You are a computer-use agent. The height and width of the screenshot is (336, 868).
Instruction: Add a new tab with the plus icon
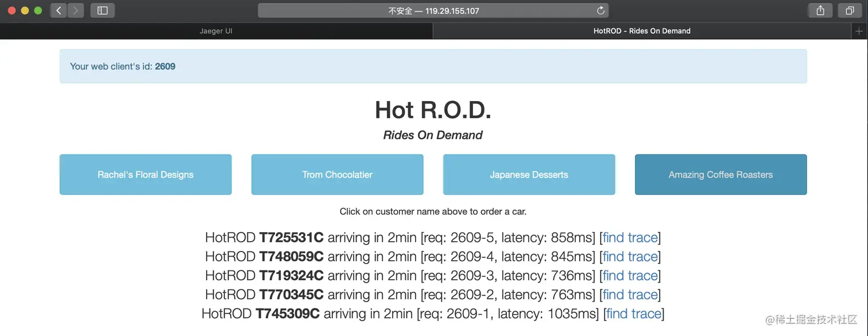click(x=859, y=31)
